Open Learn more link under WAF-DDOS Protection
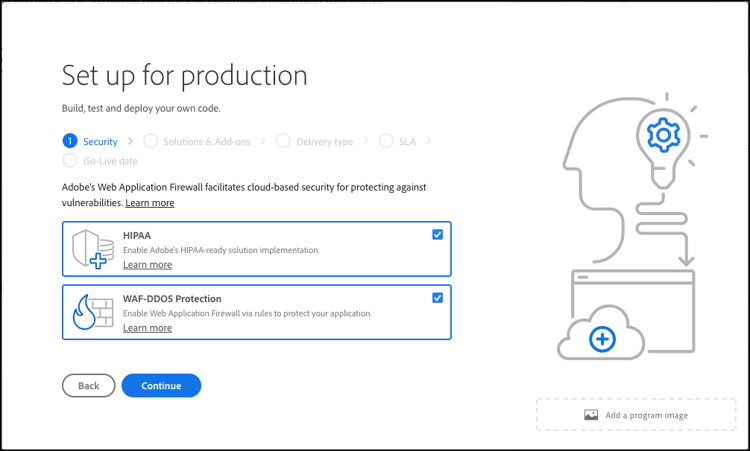The height and width of the screenshot is (451, 750). tap(147, 328)
